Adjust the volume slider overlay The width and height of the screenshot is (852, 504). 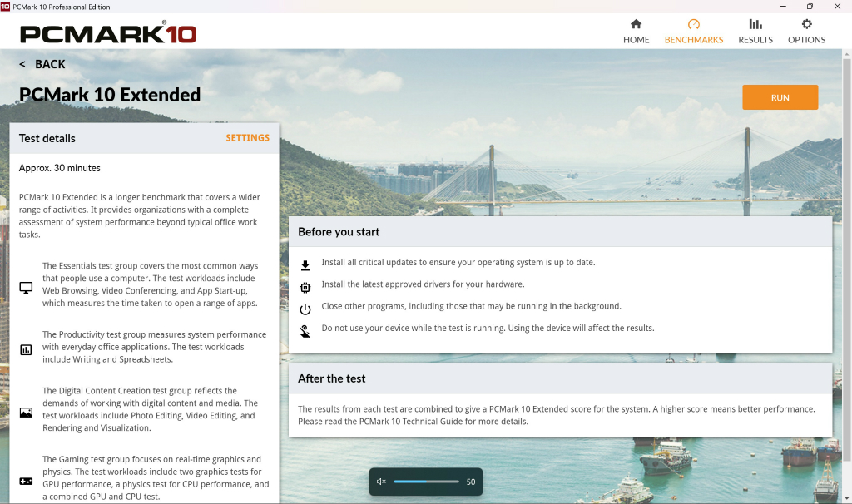coord(427,482)
